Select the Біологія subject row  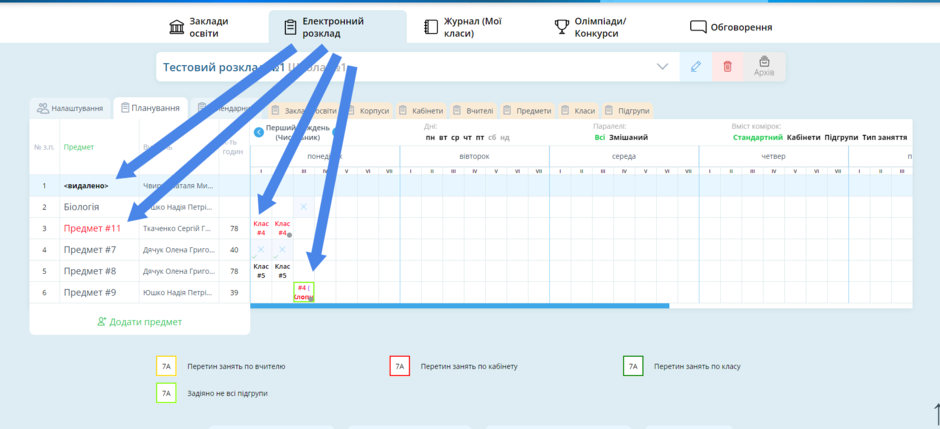click(140, 207)
